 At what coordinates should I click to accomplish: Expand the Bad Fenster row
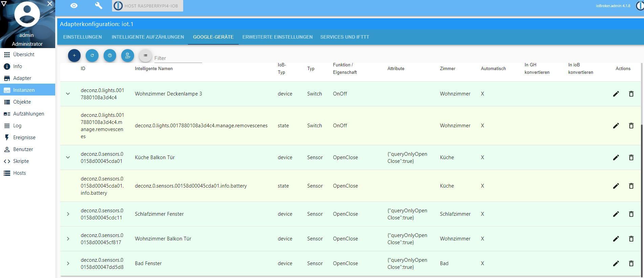point(68,263)
